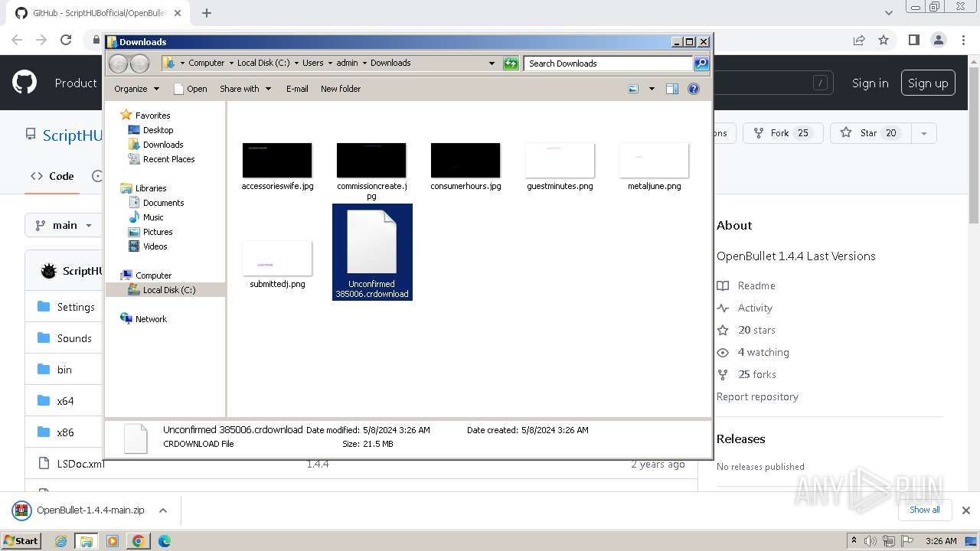Open the Star lists dropdown arrow
This screenshot has height=551, width=980.
click(924, 133)
